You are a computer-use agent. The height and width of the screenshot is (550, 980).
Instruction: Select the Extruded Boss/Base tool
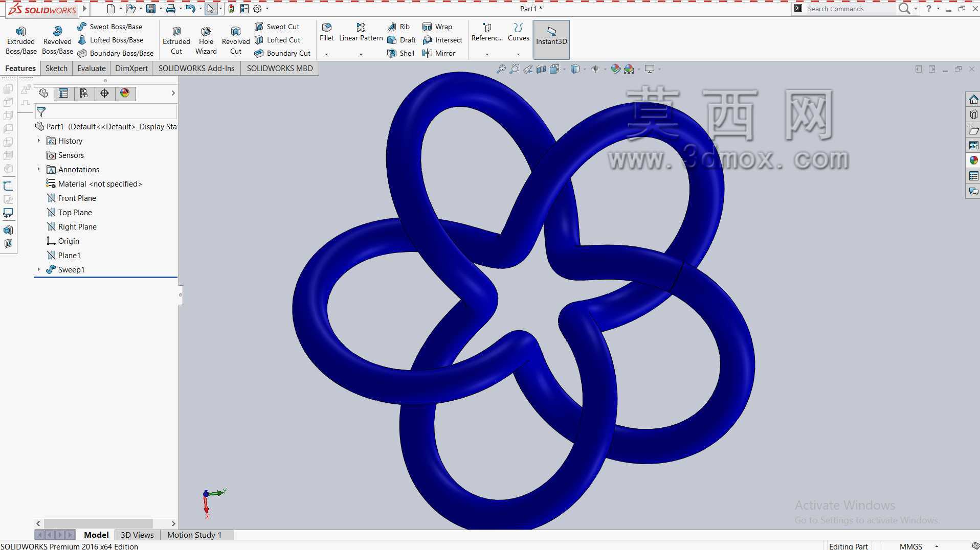(x=21, y=40)
